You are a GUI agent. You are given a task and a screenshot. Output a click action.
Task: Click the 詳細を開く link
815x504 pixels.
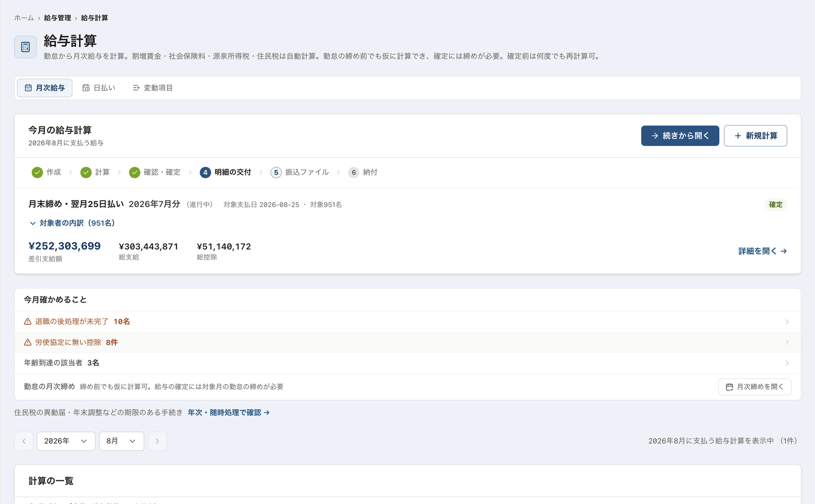[762, 251]
